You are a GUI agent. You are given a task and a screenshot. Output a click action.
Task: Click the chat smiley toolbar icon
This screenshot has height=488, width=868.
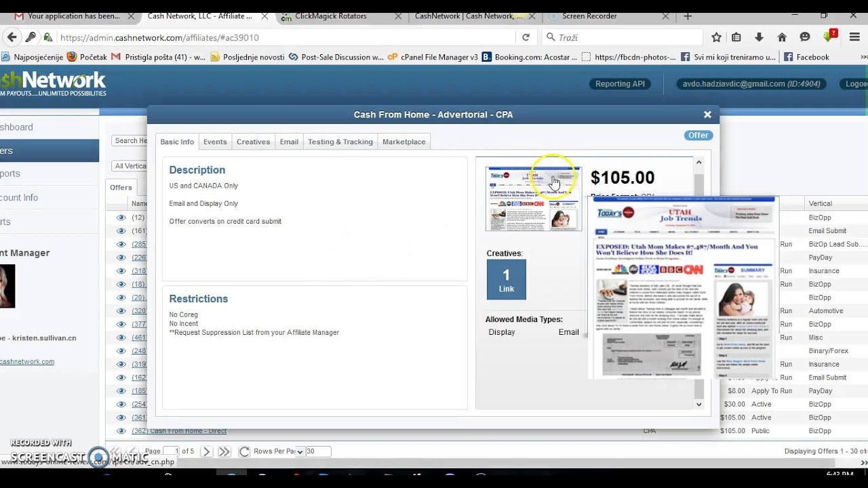pyautogui.click(x=805, y=37)
